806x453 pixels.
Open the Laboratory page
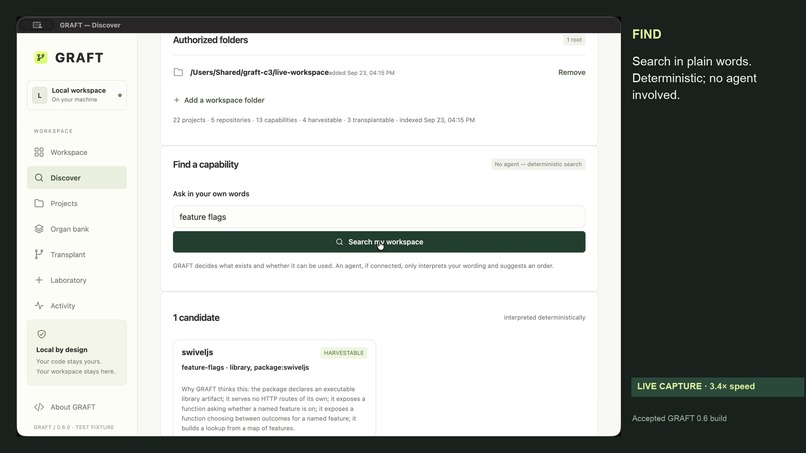(x=77, y=280)
